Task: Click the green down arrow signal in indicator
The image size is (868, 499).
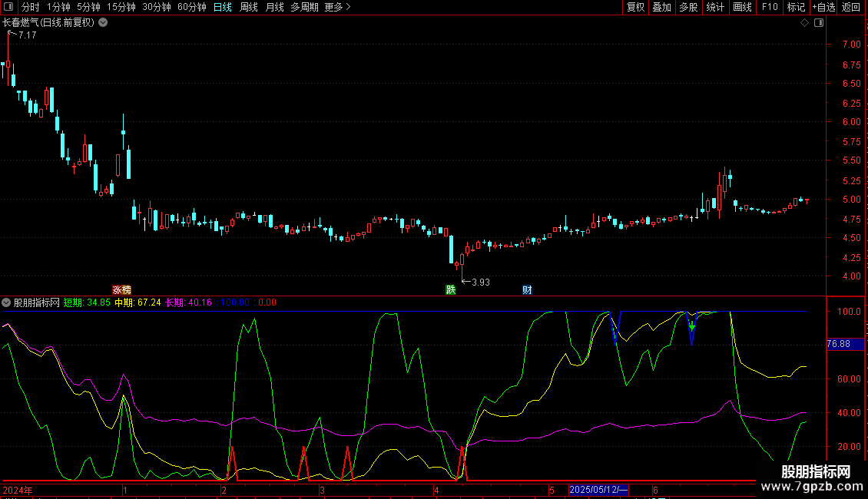Action: (691, 326)
